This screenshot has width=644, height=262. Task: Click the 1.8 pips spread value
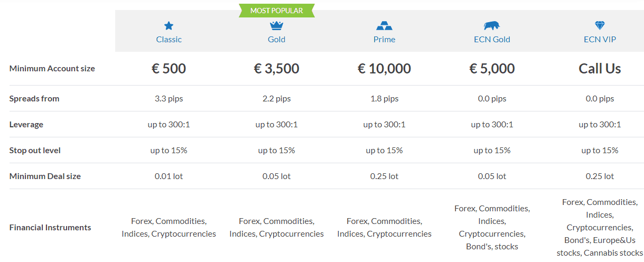(384, 99)
